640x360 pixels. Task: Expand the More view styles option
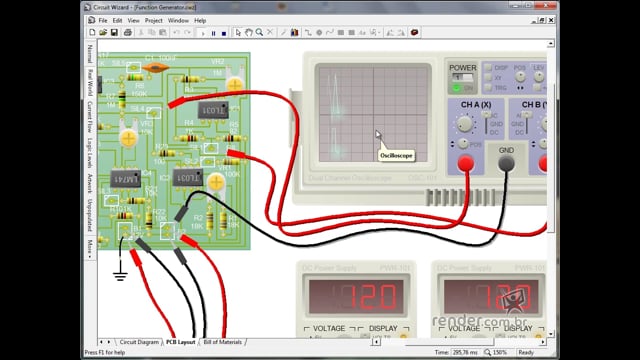click(x=90, y=248)
